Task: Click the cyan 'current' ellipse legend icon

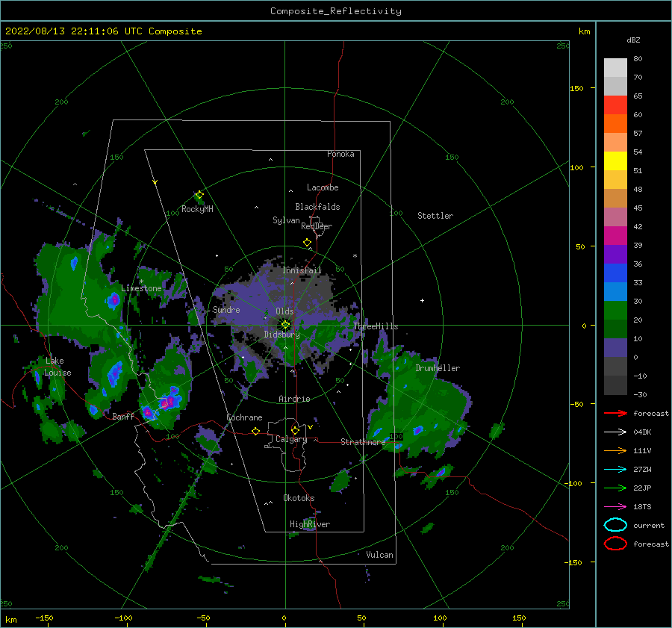Action: 615,525
